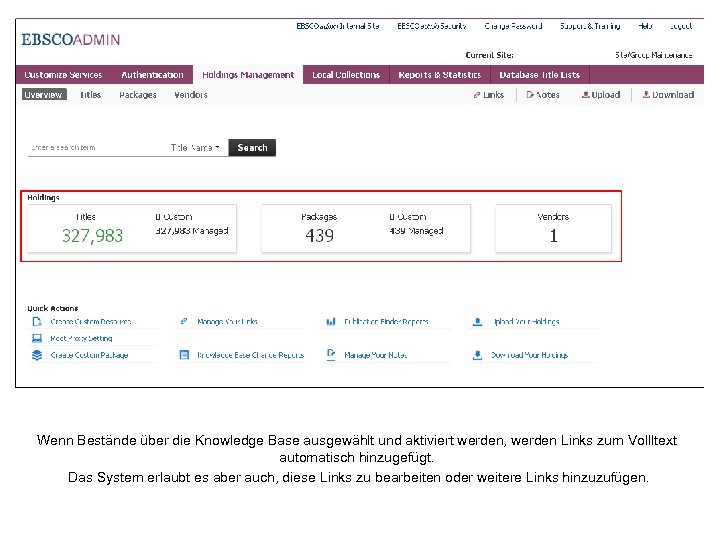Click the Quick Actions heading

point(53,308)
